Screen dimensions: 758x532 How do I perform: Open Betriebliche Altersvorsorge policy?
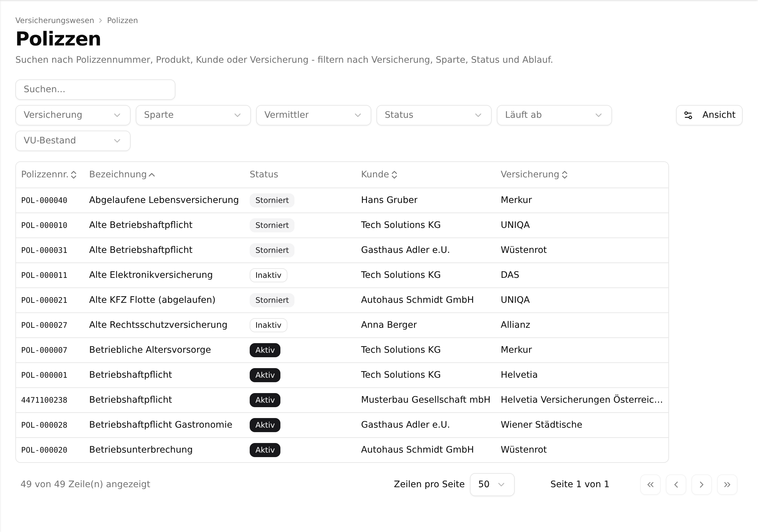(150, 350)
